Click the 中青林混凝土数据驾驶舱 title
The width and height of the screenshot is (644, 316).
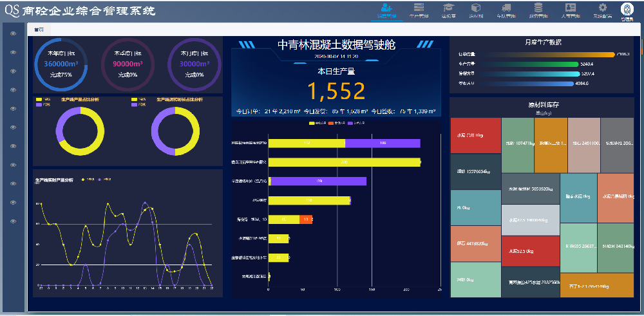336,45
